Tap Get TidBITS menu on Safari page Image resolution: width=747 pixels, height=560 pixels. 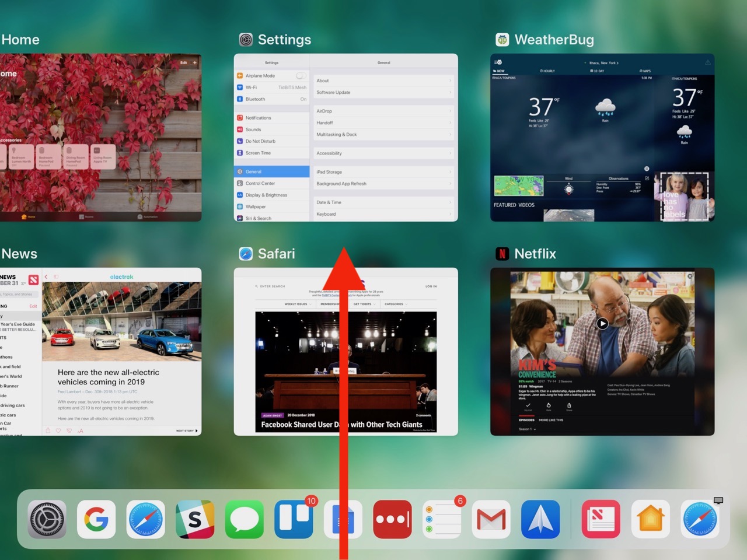click(364, 304)
